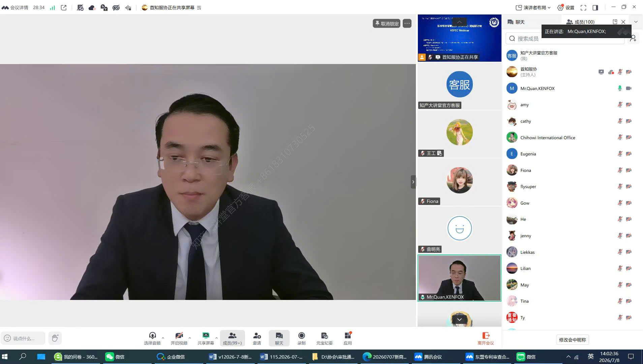Toggle Mr.Quan,KENFOX microphone icon
643x364 pixels.
point(620,88)
